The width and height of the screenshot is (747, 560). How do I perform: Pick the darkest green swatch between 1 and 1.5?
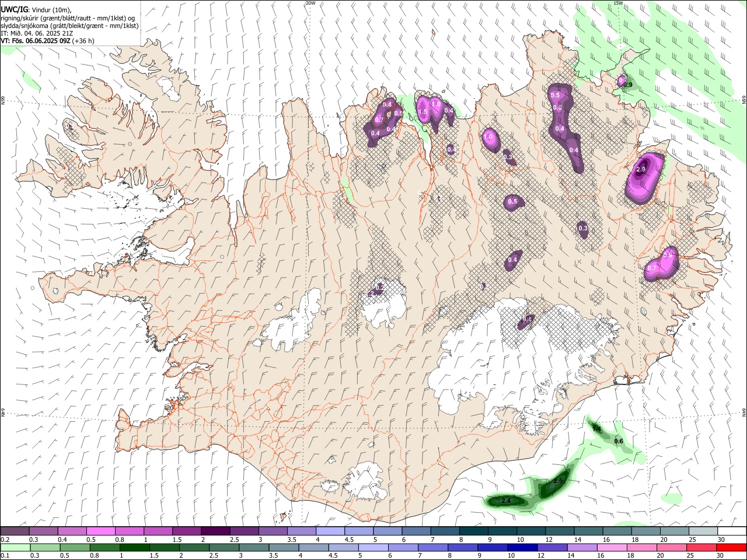pos(135,547)
